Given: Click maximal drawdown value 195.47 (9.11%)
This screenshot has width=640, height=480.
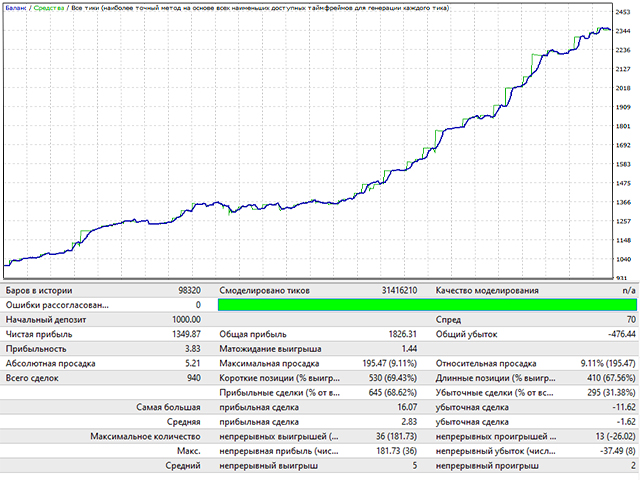Looking at the screenshot, I should (390, 364).
